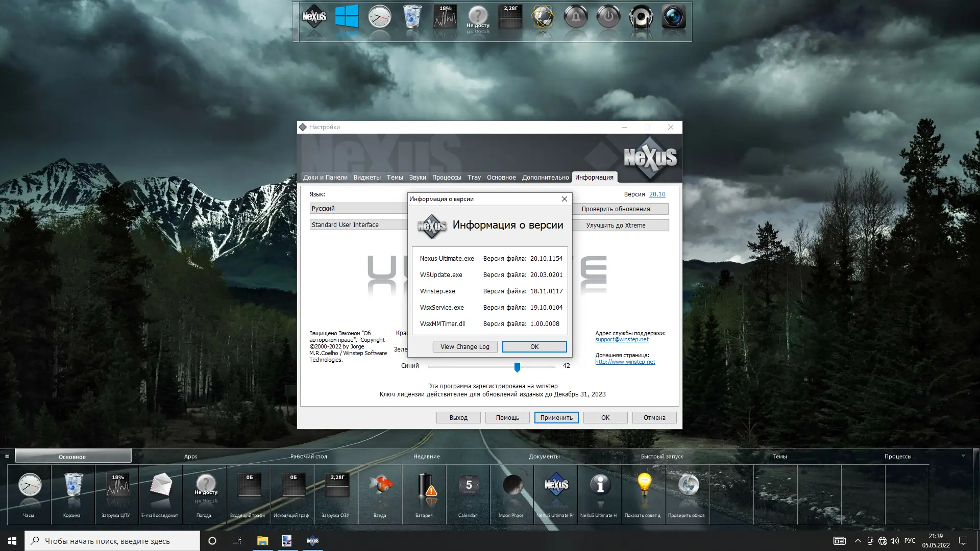The image size is (980, 551).
Task: Open the power button dock icon
Action: 608,17
